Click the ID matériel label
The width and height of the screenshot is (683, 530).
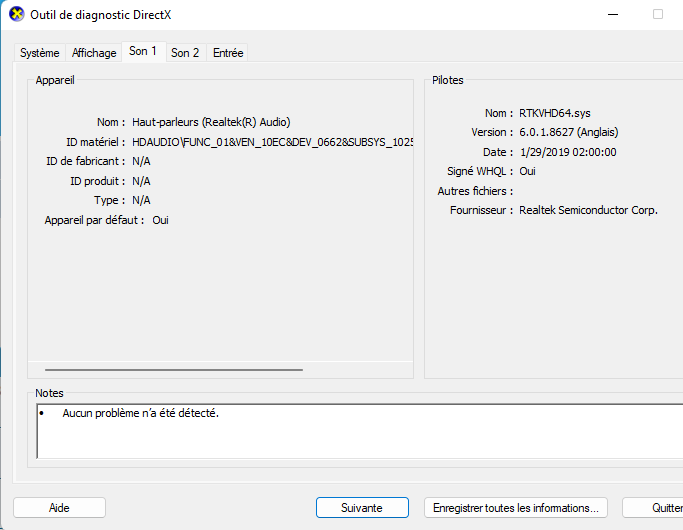(95, 142)
